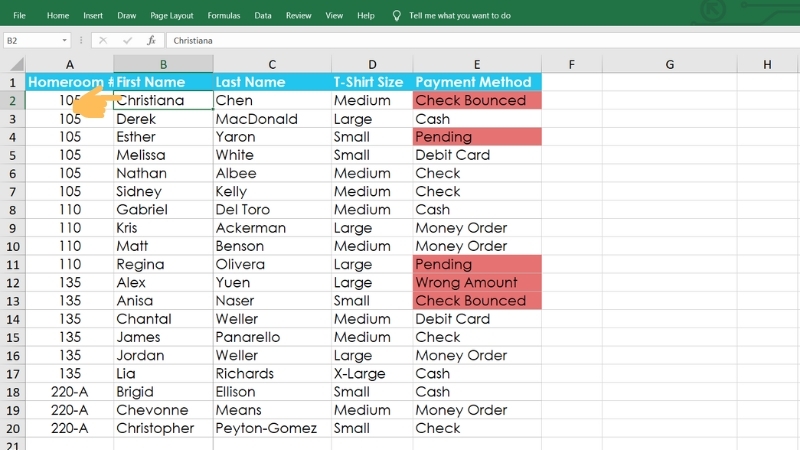Select row 11 header

click(x=13, y=264)
